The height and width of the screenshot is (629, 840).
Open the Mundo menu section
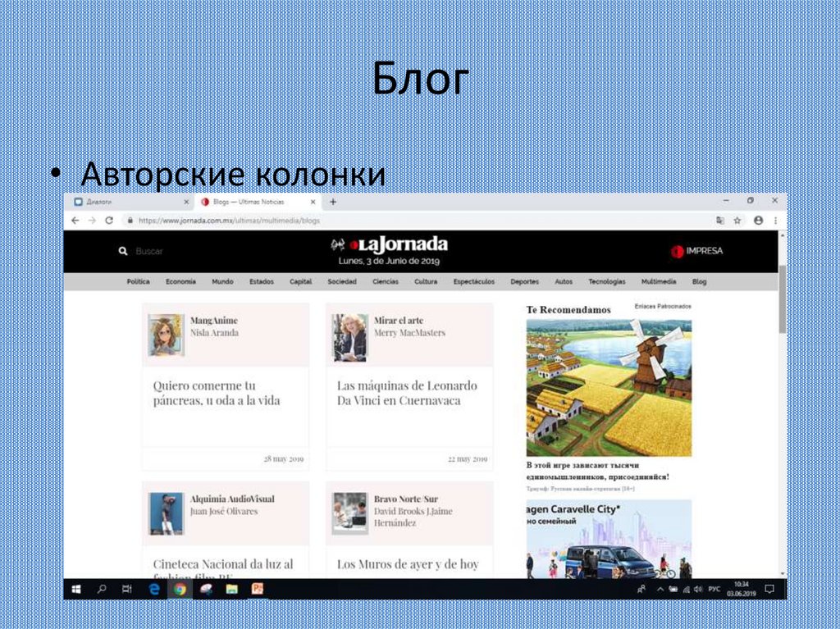pyautogui.click(x=222, y=281)
